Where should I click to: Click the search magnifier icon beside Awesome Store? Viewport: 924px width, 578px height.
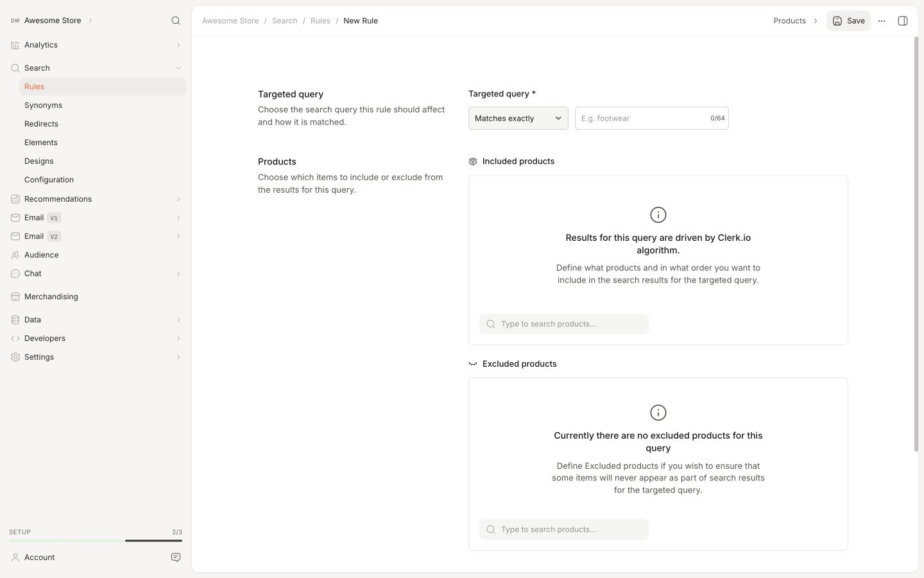coord(176,21)
